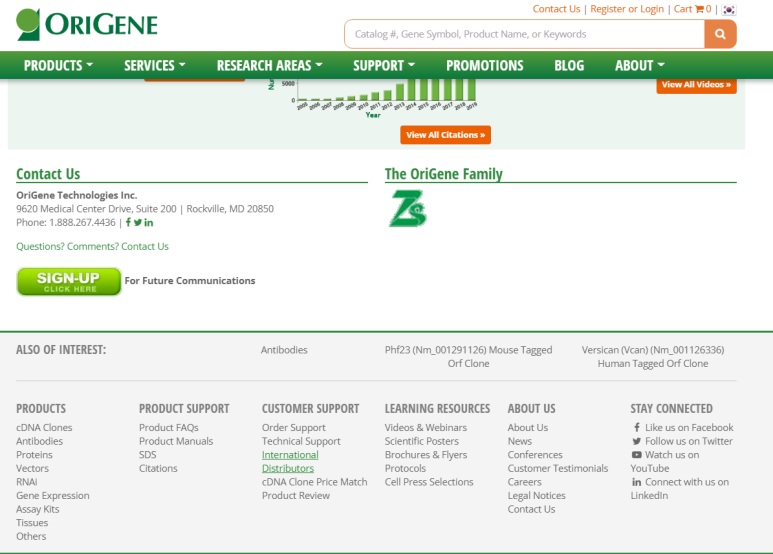
Task: Open Gene Expression footer link
Action: click(53, 495)
